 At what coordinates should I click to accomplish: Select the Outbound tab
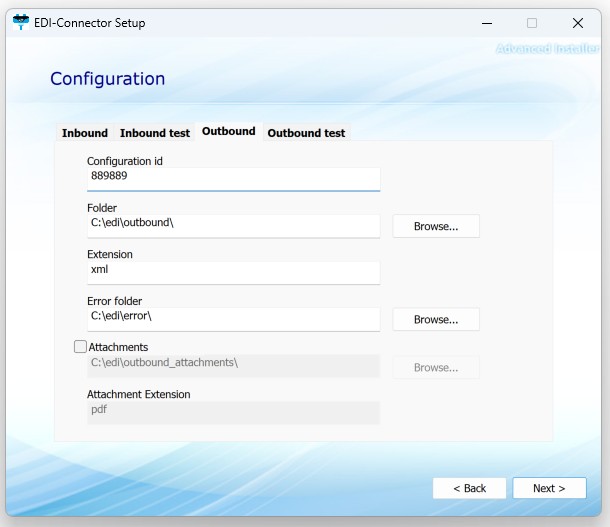[228, 131]
